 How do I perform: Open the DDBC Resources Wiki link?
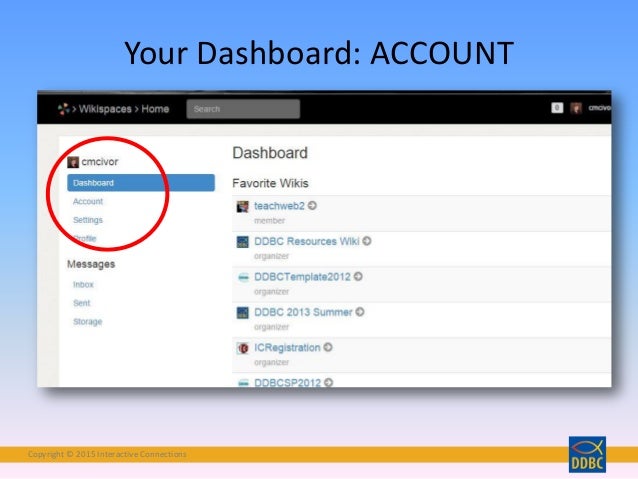pos(307,241)
